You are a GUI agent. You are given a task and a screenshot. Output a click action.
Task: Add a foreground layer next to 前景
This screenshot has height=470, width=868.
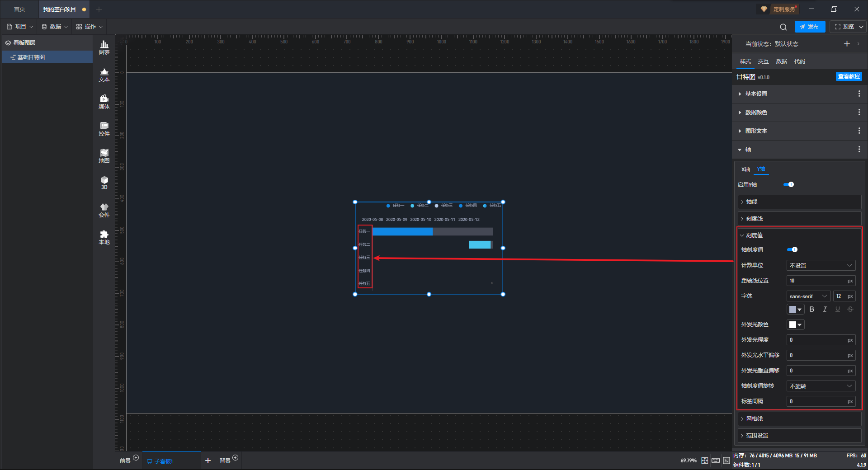point(136,458)
